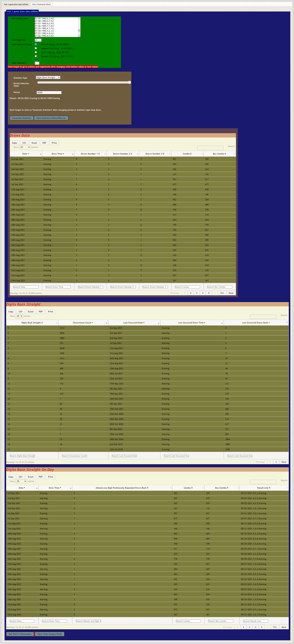294x644 pixels.
Task: Sort by Drawn Number 1 column
Action: pyautogui.click(x=90, y=154)
